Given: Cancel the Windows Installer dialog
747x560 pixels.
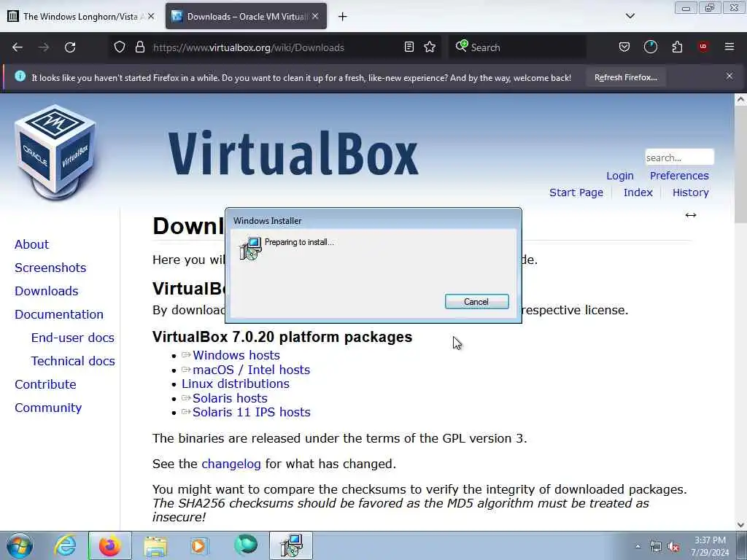Looking at the screenshot, I should 476,301.
